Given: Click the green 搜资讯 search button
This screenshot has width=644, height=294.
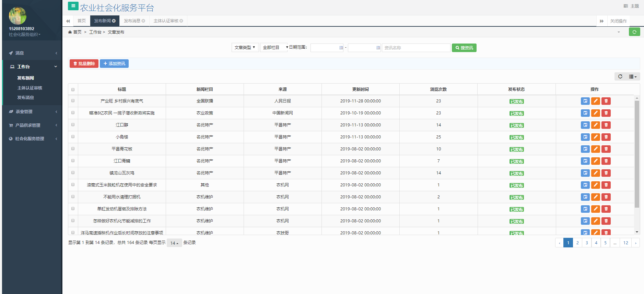Looking at the screenshot, I should click(464, 48).
